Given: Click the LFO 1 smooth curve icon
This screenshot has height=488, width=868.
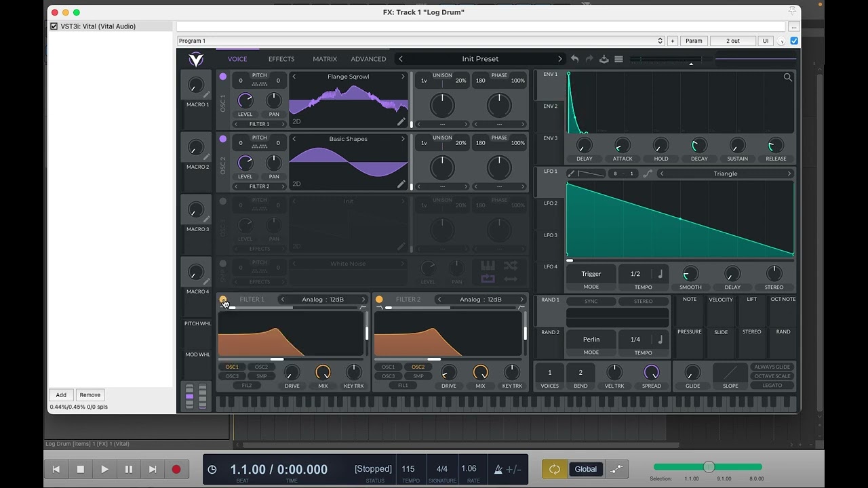Looking at the screenshot, I should (x=648, y=174).
